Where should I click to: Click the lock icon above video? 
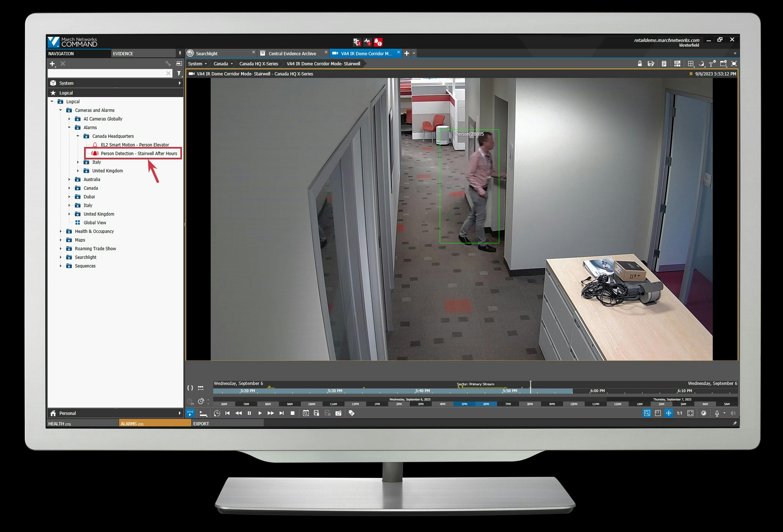[640, 64]
